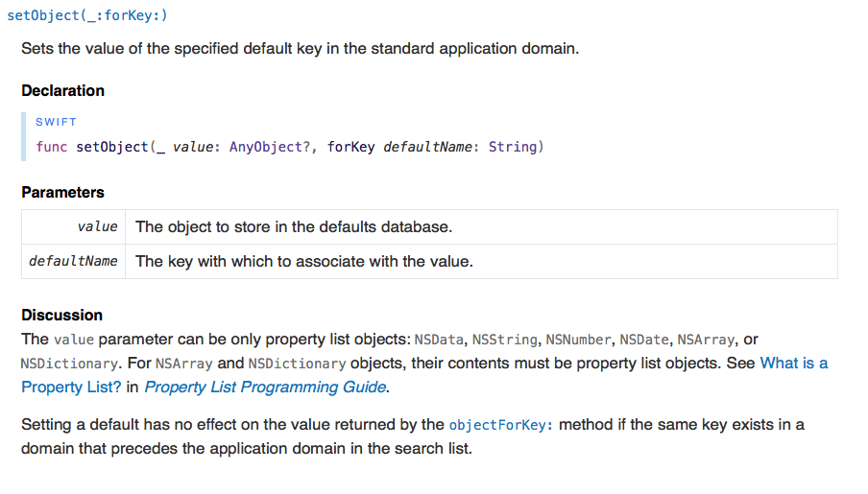
Task: Click the NSDate code term in Discussion
Action: [x=644, y=340]
